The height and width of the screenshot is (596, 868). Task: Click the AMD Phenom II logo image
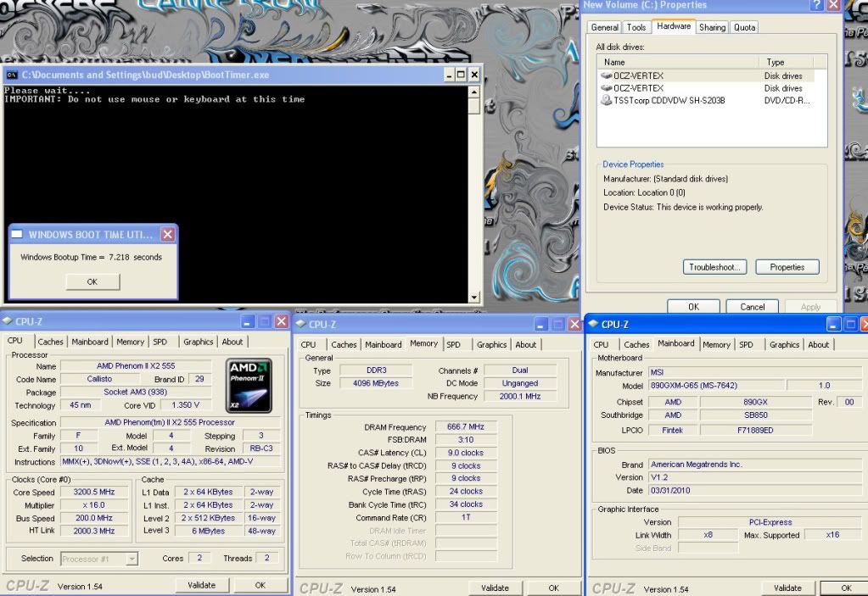(x=249, y=385)
